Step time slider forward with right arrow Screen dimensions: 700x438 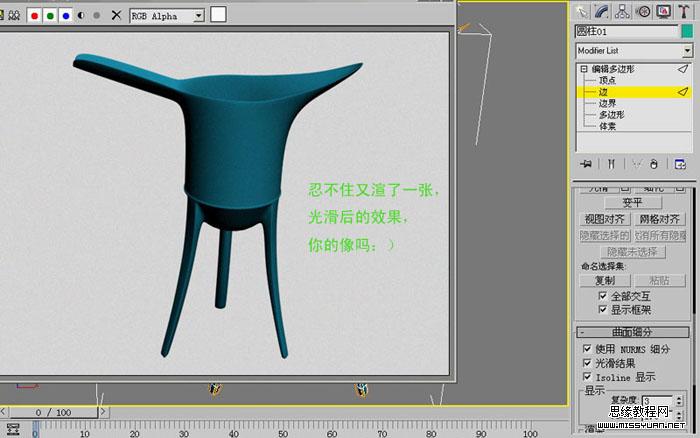[x=103, y=412]
